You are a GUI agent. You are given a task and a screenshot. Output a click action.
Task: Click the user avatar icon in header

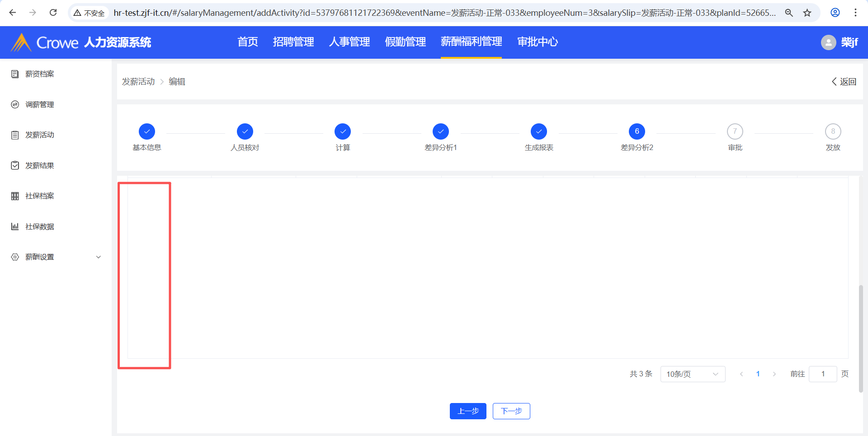tap(828, 42)
